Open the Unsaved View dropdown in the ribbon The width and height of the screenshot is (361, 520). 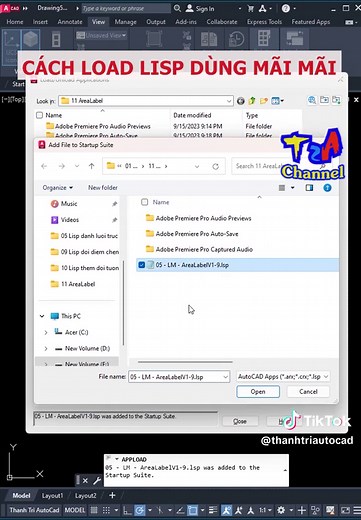pyautogui.click(x=124, y=35)
